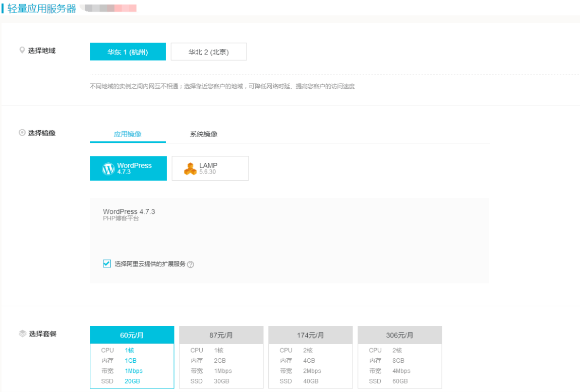This screenshot has height=392, width=580.
Task: Click the PHP博客平台 description text
Action: (x=121, y=218)
